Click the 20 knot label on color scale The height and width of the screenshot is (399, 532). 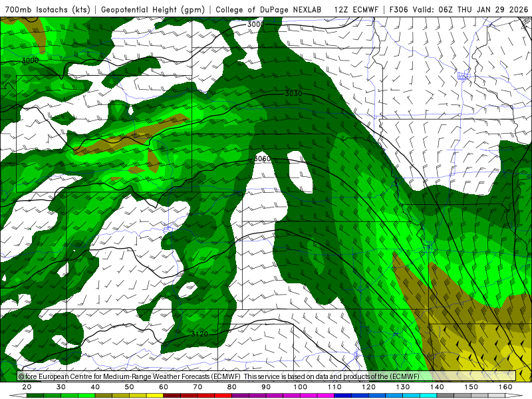[x=27, y=387]
